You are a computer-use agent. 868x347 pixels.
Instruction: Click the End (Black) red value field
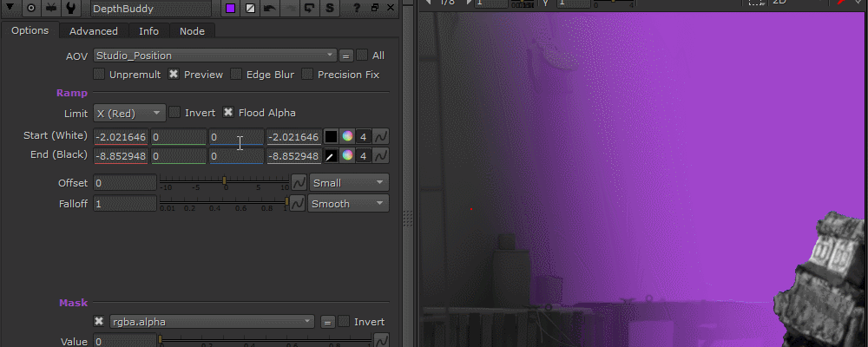(x=121, y=156)
